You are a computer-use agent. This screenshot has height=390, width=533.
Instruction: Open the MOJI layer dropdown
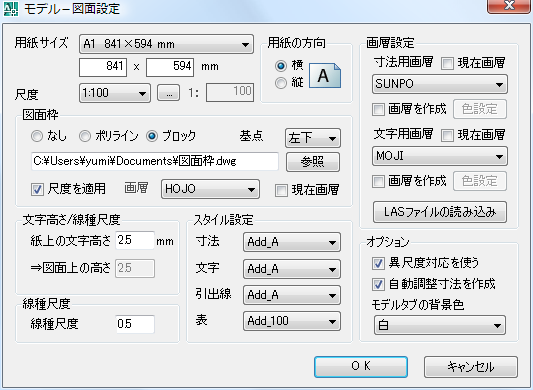pos(440,156)
